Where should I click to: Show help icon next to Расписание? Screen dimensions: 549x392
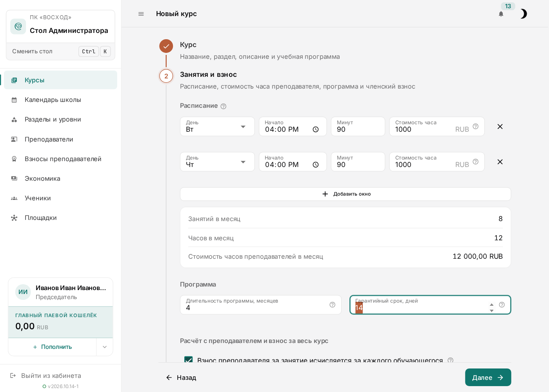[224, 106]
